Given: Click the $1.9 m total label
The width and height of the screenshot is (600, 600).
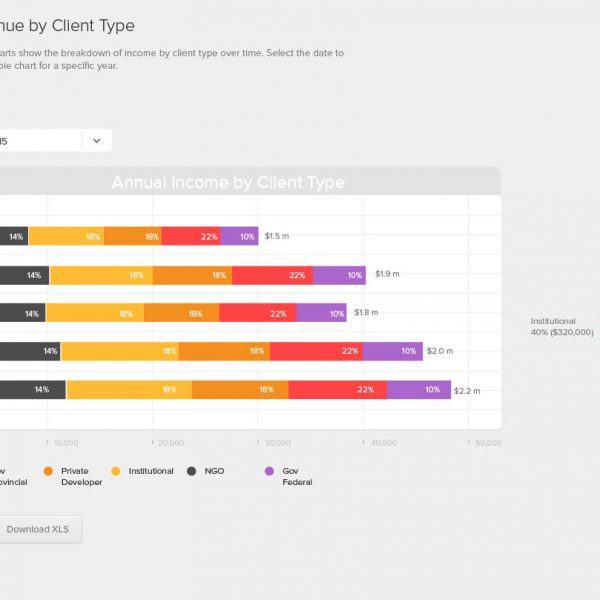Looking at the screenshot, I should click(x=388, y=275).
